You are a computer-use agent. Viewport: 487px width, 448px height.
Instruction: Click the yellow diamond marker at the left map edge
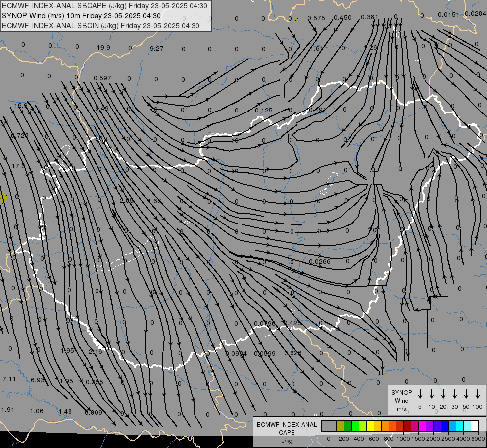(x=3, y=198)
